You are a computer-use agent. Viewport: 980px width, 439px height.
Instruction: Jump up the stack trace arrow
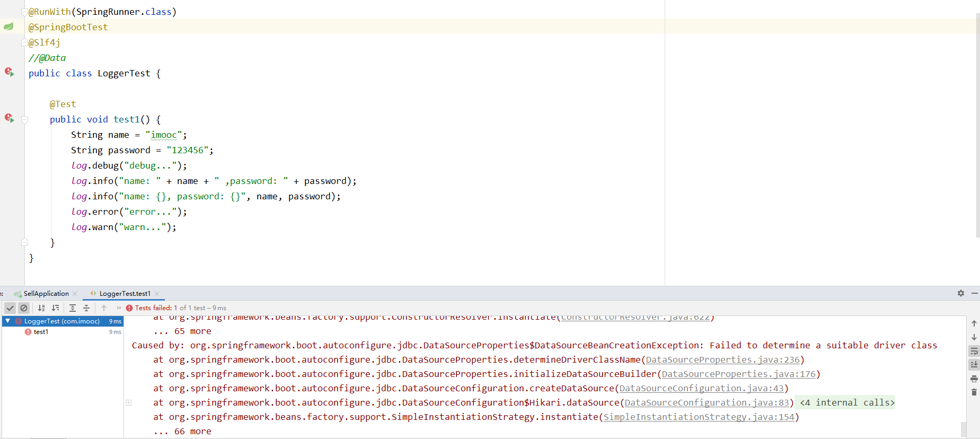974,323
